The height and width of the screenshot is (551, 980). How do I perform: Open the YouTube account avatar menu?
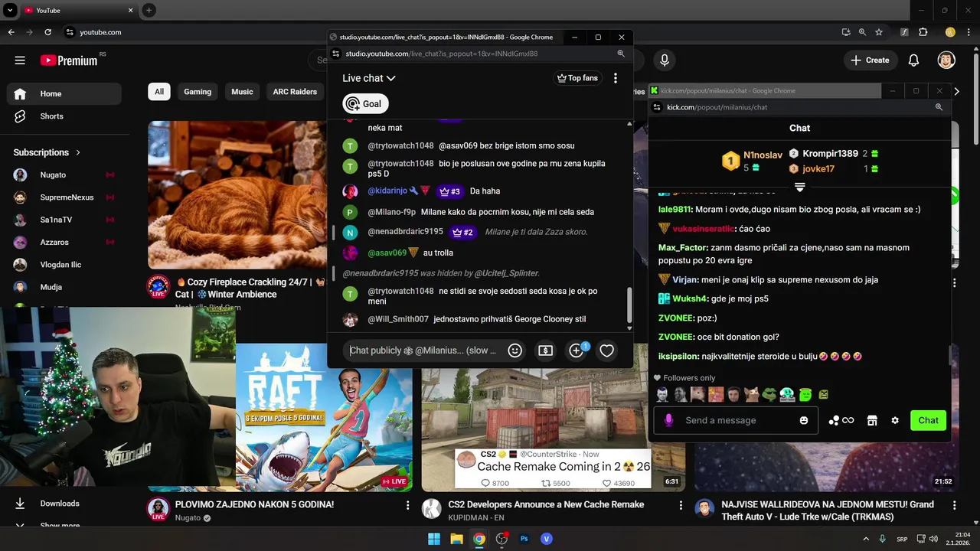pyautogui.click(x=946, y=60)
